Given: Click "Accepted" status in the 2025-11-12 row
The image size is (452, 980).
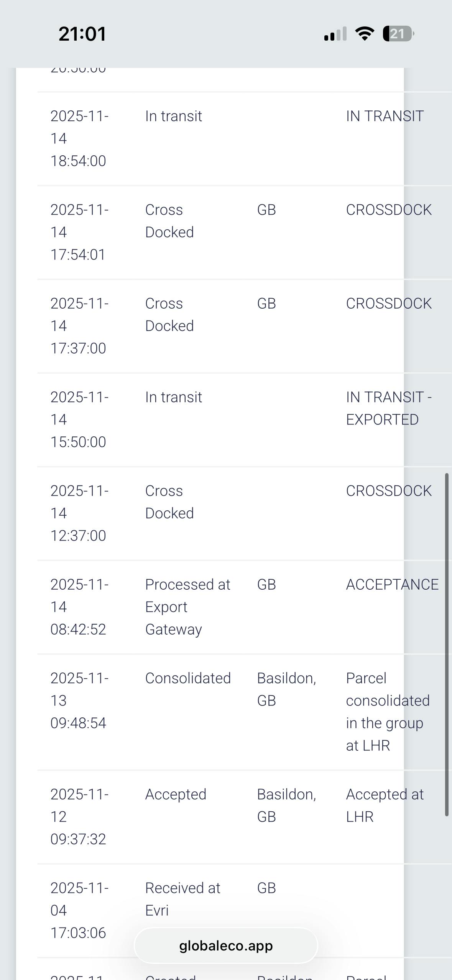Looking at the screenshot, I should pyautogui.click(x=176, y=794).
